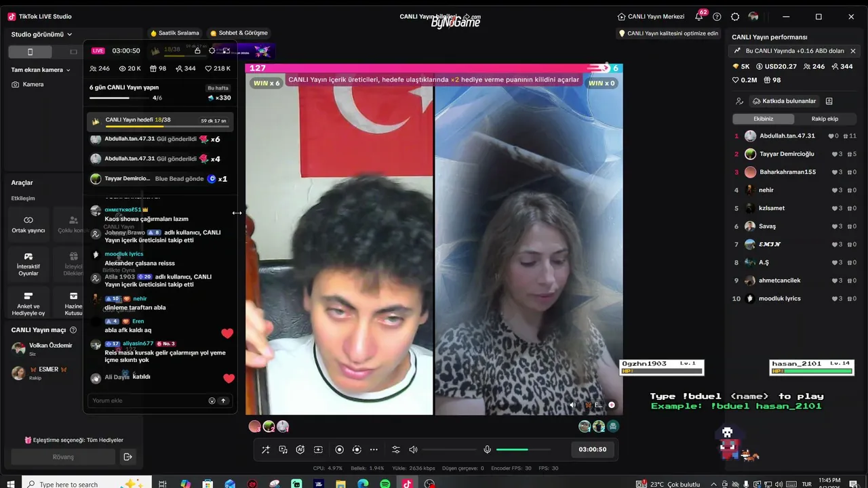The height and width of the screenshot is (488, 868).
Task: Adjust the speaker volume slider
Action: coord(449,449)
